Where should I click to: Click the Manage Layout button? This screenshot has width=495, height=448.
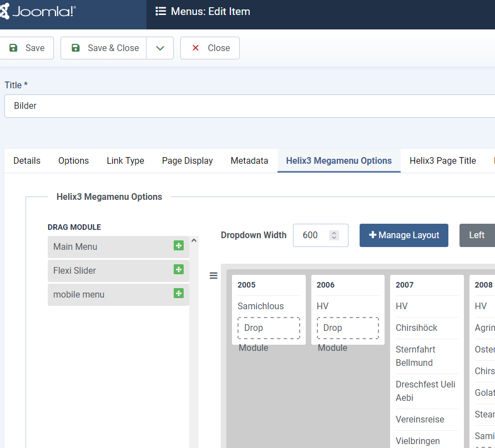click(x=403, y=235)
